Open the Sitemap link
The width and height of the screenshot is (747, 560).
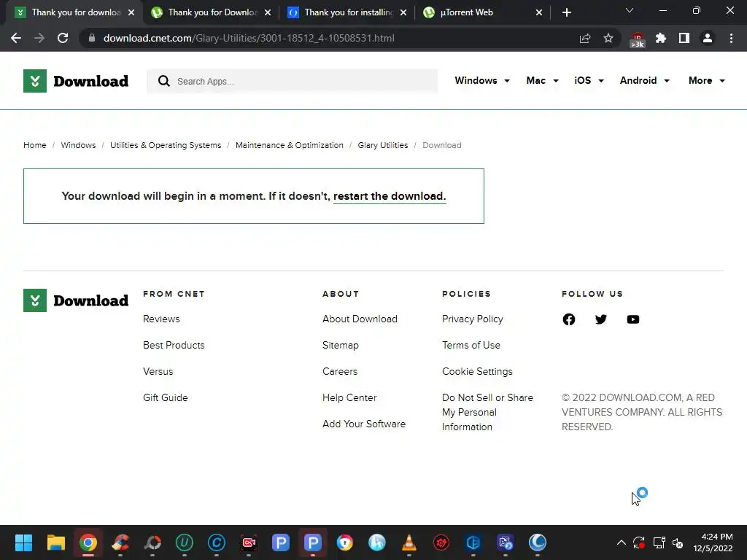tap(341, 345)
